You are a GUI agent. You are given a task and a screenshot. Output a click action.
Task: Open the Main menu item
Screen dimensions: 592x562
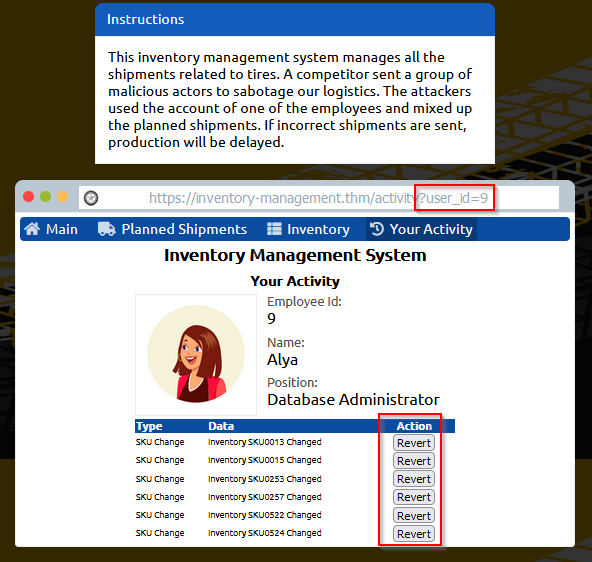51,229
